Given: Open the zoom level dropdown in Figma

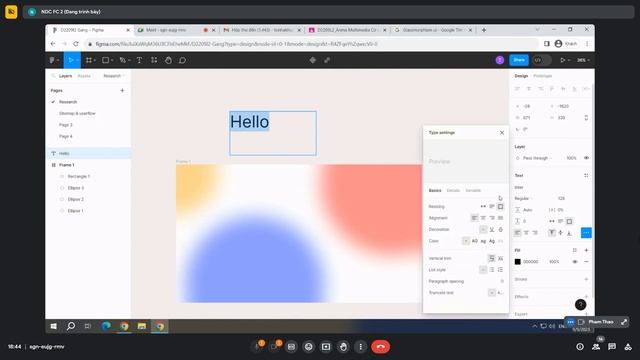Looking at the screenshot, I should click(583, 60).
